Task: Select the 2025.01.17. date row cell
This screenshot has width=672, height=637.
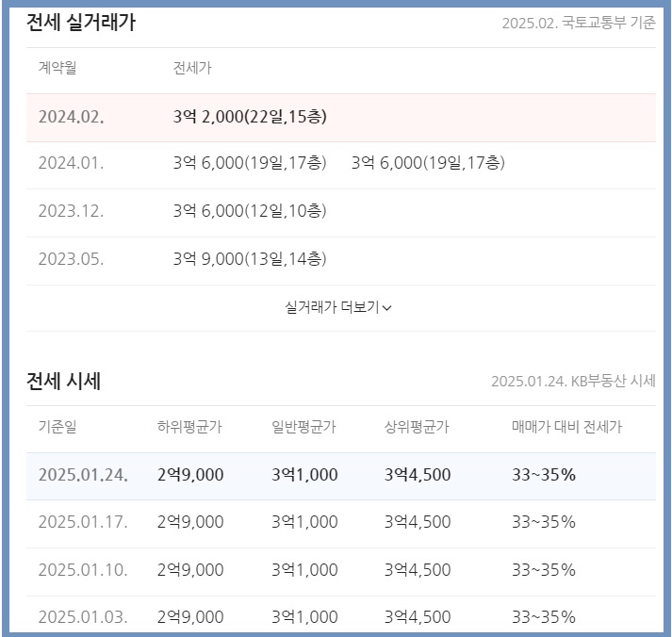Action: [83, 522]
